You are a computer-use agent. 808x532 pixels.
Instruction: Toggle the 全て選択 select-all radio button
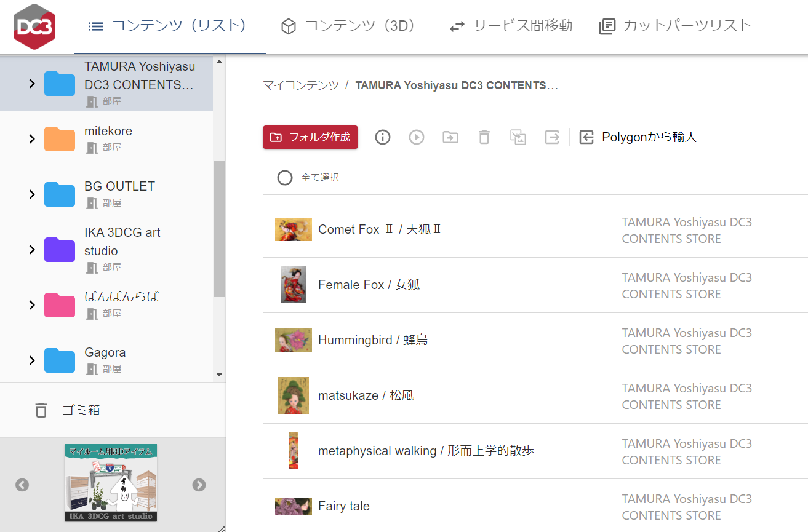(284, 178)
